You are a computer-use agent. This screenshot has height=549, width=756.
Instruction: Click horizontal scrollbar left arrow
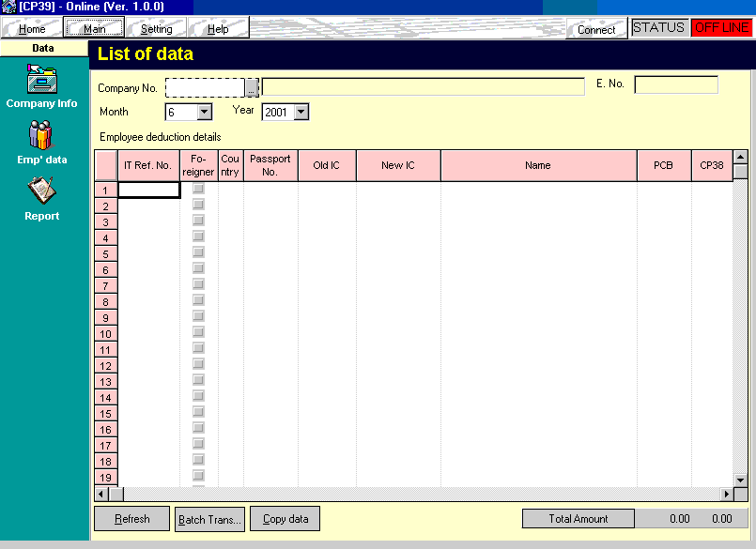coord(101,494)
